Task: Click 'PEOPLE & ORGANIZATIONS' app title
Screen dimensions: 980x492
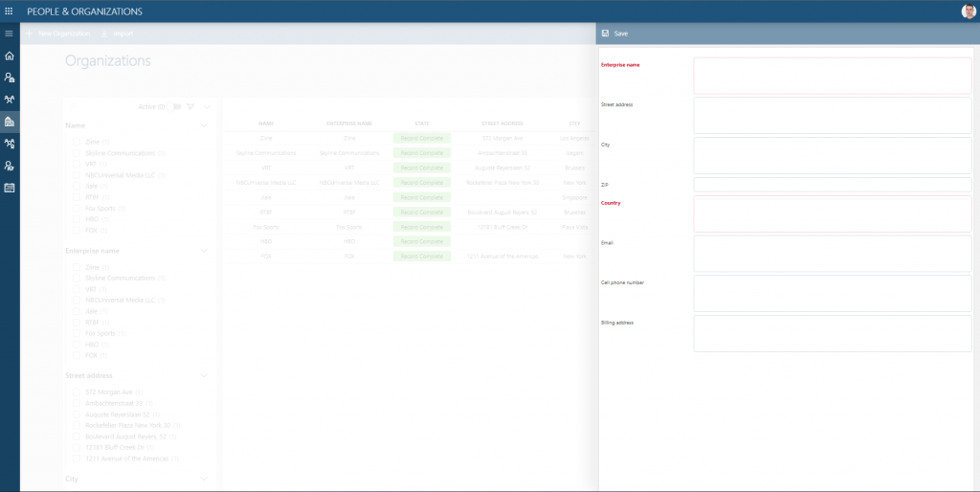Action: click(84, 11)
